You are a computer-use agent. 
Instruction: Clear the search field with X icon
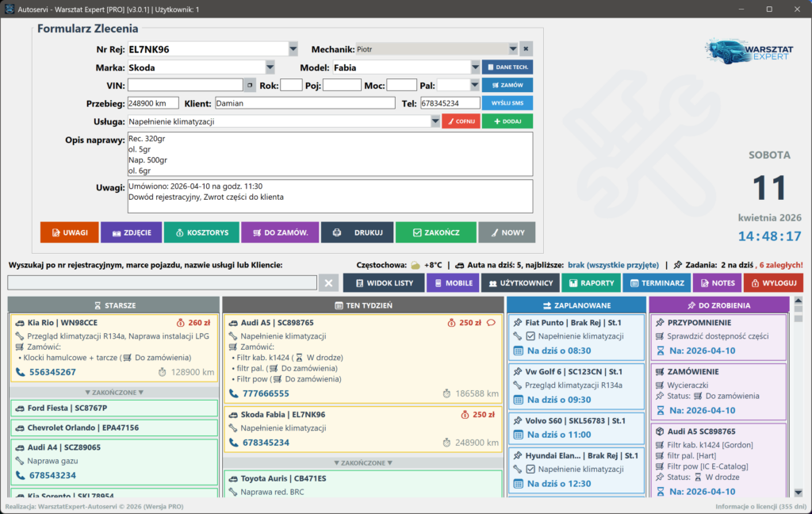click(329, 283)
